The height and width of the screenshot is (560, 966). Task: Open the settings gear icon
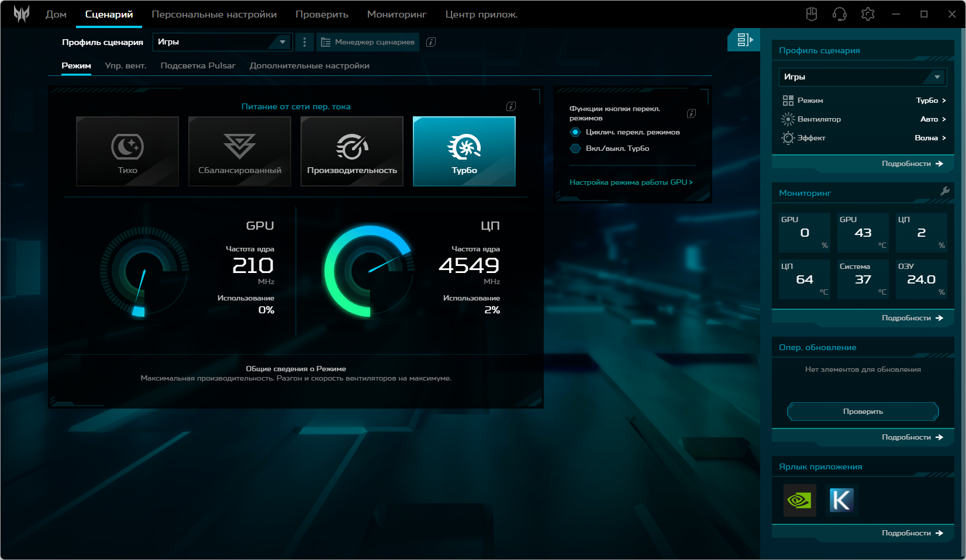coord(868,14)
